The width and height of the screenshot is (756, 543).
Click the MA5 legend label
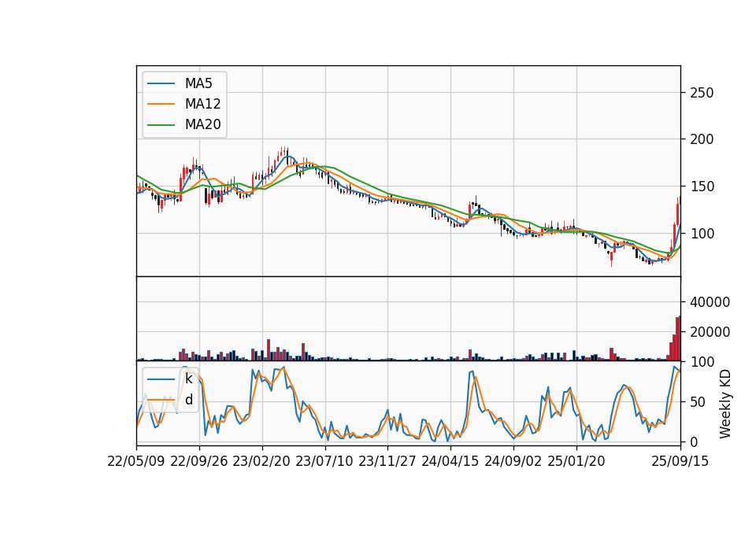[x=198, y=83]
